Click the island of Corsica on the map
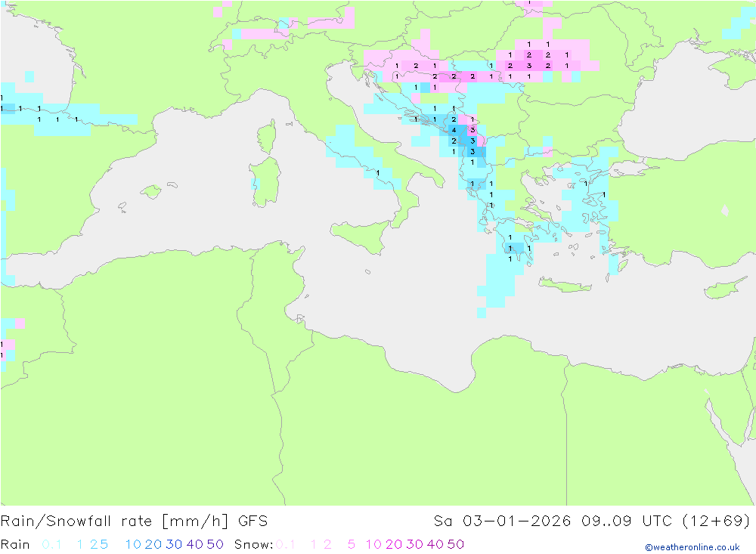This screenshot has height=554, width=756. (x=267, y=137)
